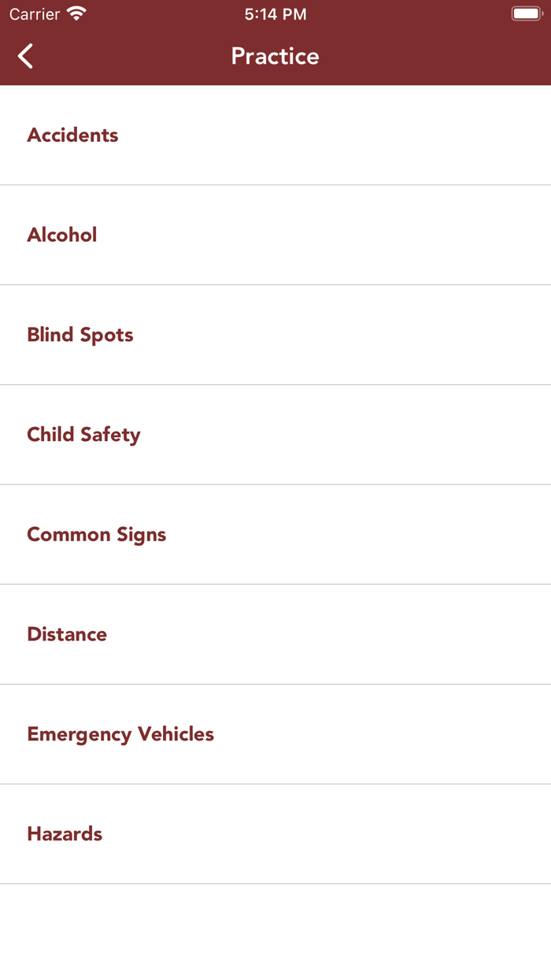Select the last row in the list
551x980 pixels.
[275, 833]
